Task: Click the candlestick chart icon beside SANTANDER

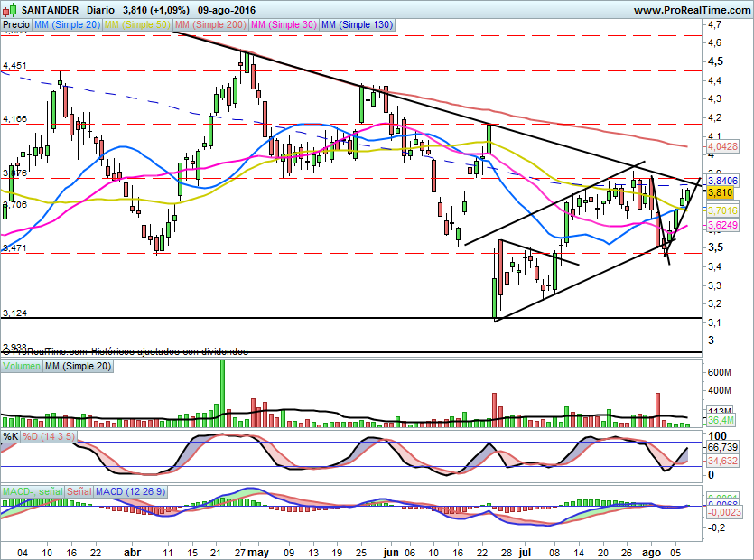Action: [x=10, y=9]
